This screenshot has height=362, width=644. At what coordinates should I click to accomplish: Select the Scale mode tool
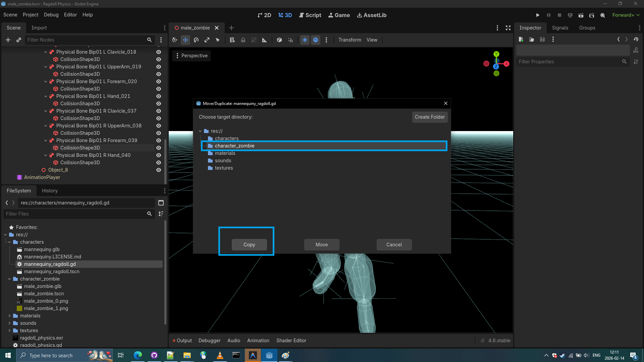click(207, 40)
